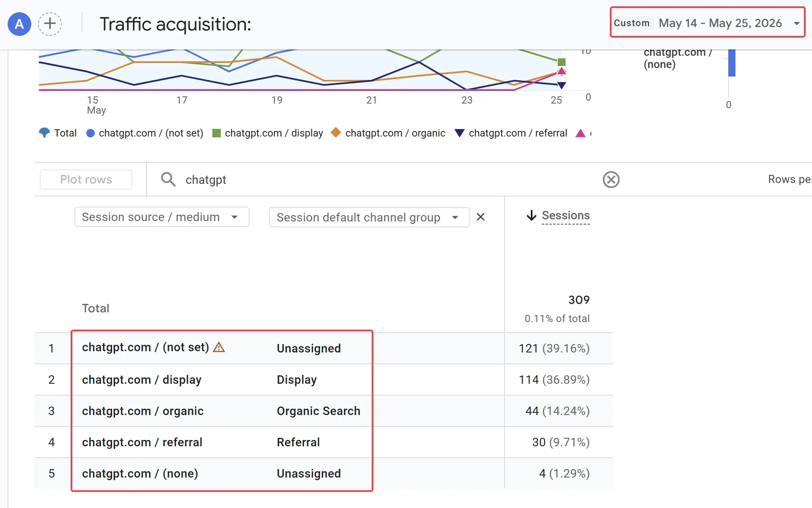The image size is (812, 508).
Task: Click the Total row label
Action: pos(96,308)
